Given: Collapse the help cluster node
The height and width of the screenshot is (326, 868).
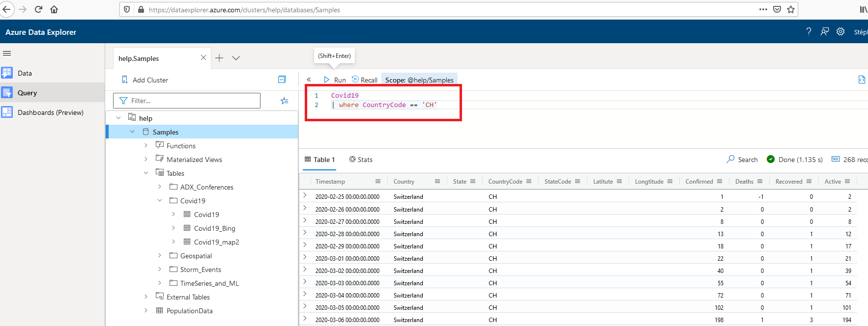Looking at the screenshot, I should click(118, 118).
